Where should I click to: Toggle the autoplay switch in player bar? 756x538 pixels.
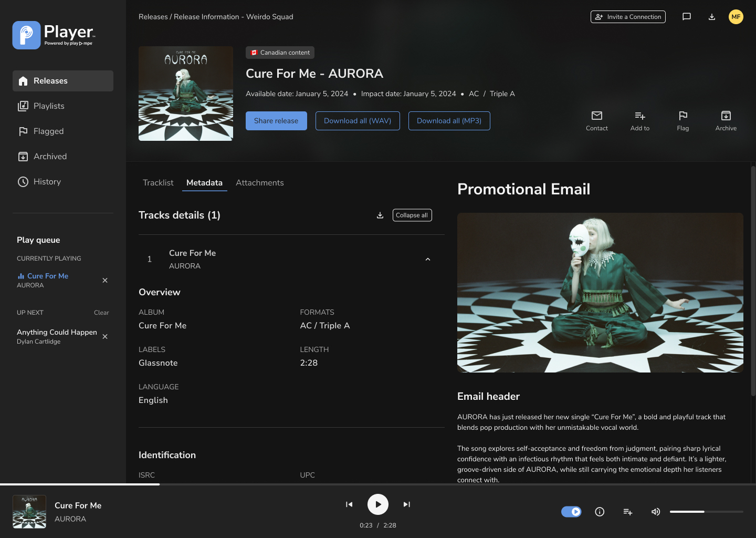coord(571,512)
